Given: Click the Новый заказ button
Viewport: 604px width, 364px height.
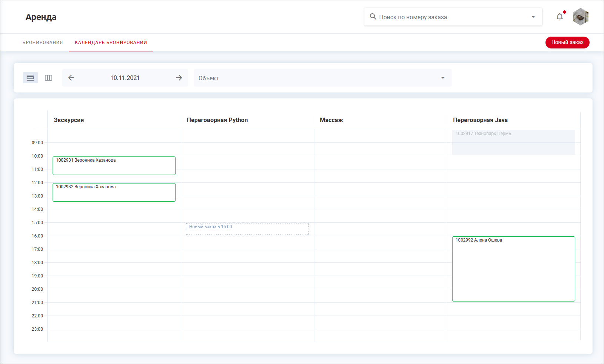Looking at the screenshot, I should click(567, 43).
